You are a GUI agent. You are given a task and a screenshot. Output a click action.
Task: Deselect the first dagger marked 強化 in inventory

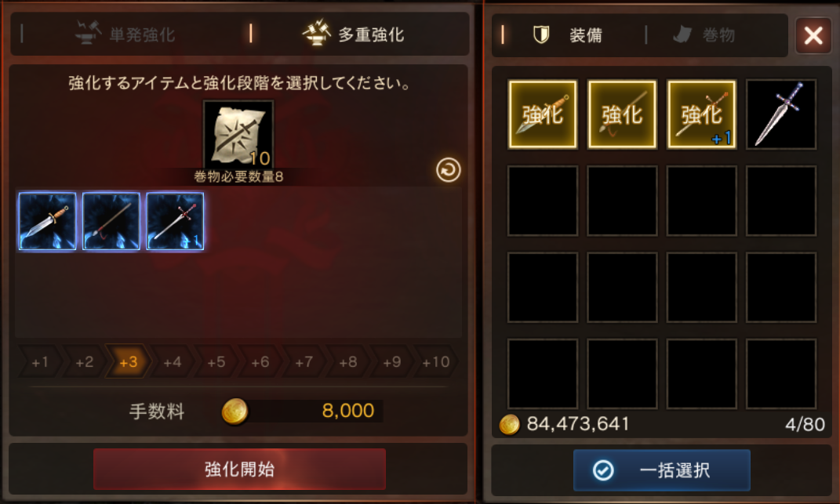tap(543, 114)
